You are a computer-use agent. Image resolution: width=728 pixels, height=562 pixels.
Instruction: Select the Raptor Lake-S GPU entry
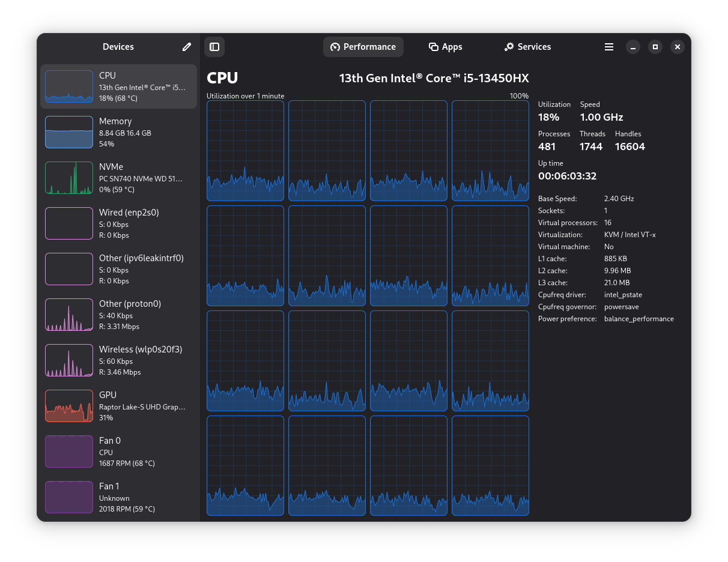pyautogui.click(x=118, y=406)
